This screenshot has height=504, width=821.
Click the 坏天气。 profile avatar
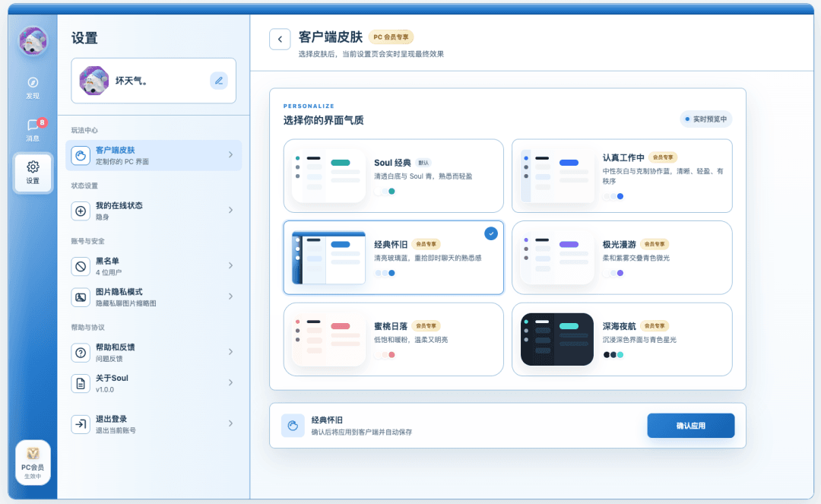coord(94,81)
